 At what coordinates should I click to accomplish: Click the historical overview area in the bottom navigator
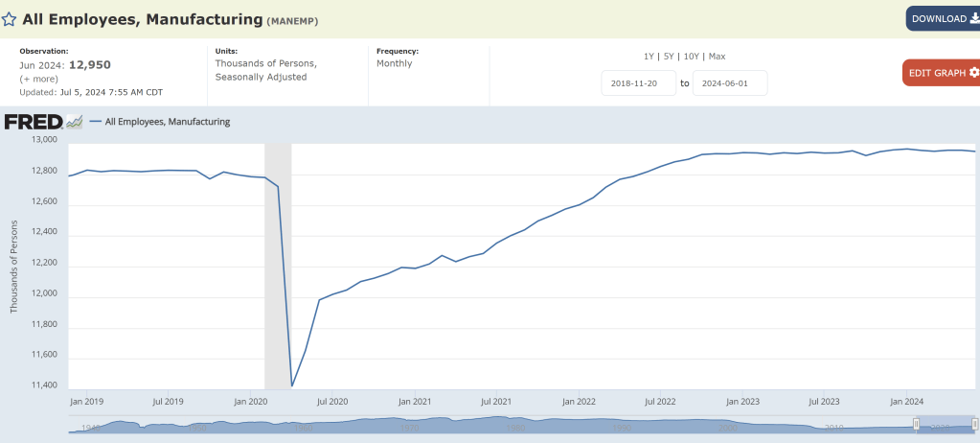pyautogui.click(x=479, y=424)
